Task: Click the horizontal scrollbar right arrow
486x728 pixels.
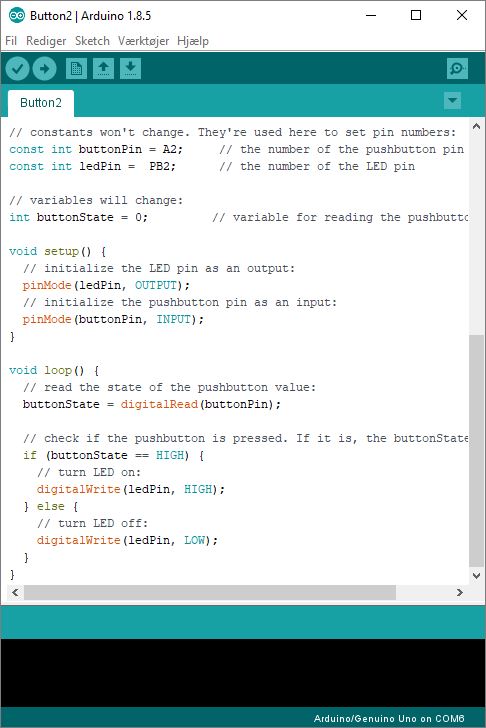Action: (460, 592)
